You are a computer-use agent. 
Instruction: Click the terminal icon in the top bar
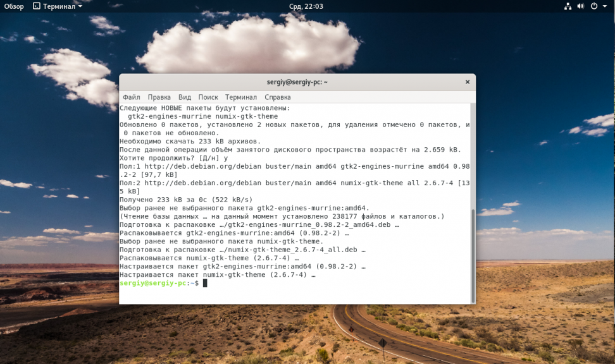point(36,6)
